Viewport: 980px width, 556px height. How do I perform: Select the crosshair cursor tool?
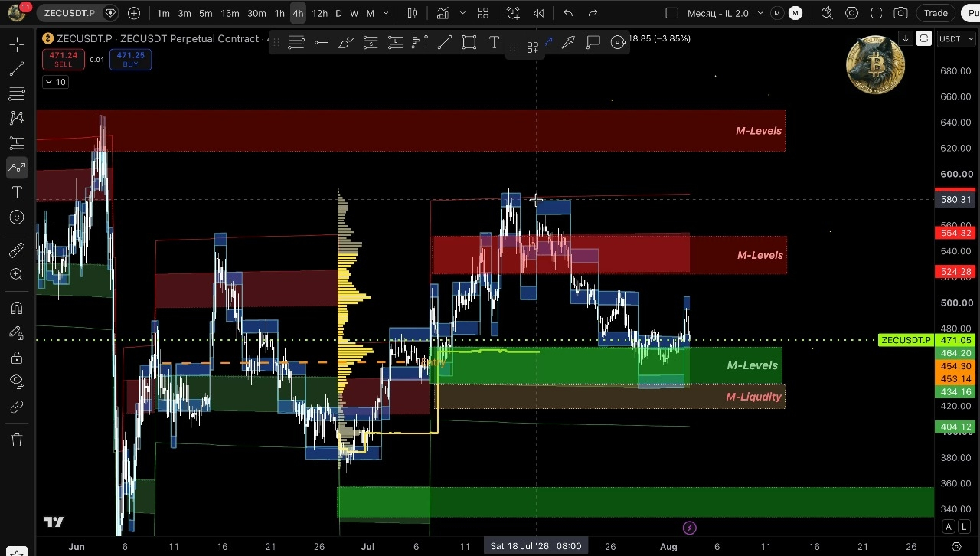pyautogui.click(x=17, y=45)
